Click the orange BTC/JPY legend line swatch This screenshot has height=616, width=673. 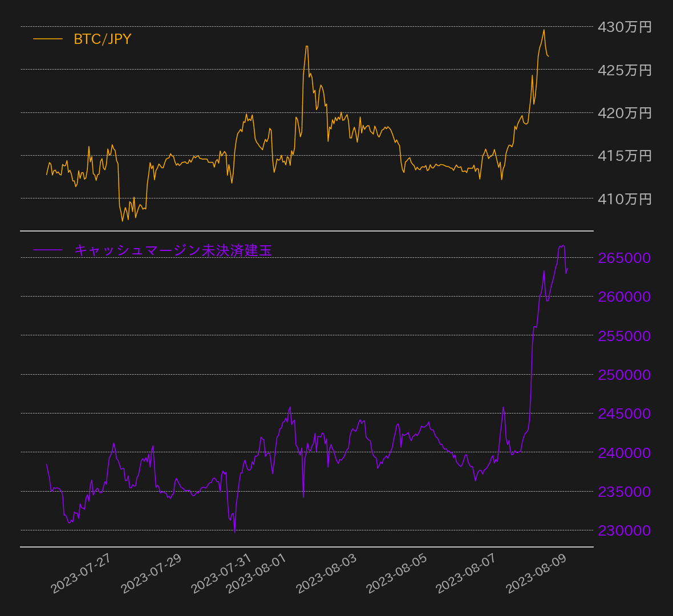click(x=48, y=39)
